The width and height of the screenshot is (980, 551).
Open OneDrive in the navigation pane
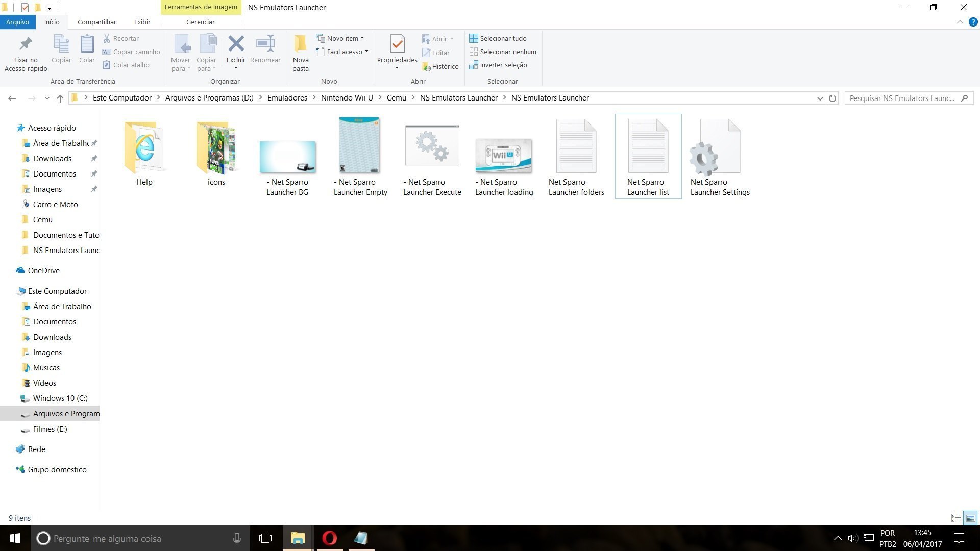pyautogui.click(x=44, y=270)
